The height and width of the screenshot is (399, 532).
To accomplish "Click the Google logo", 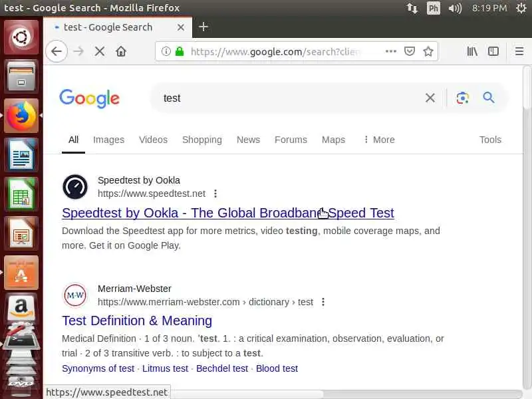I will click(x=89, y=98).
